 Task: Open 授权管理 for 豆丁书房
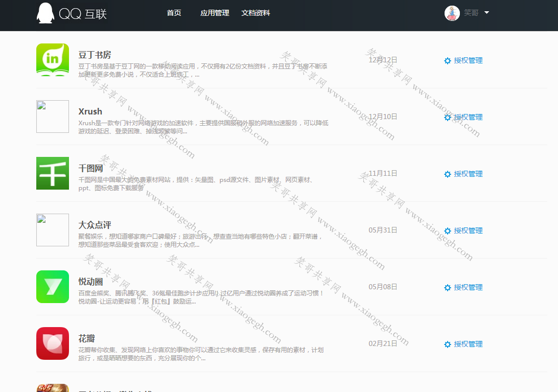pyautogui.click(x=468, y=60)
